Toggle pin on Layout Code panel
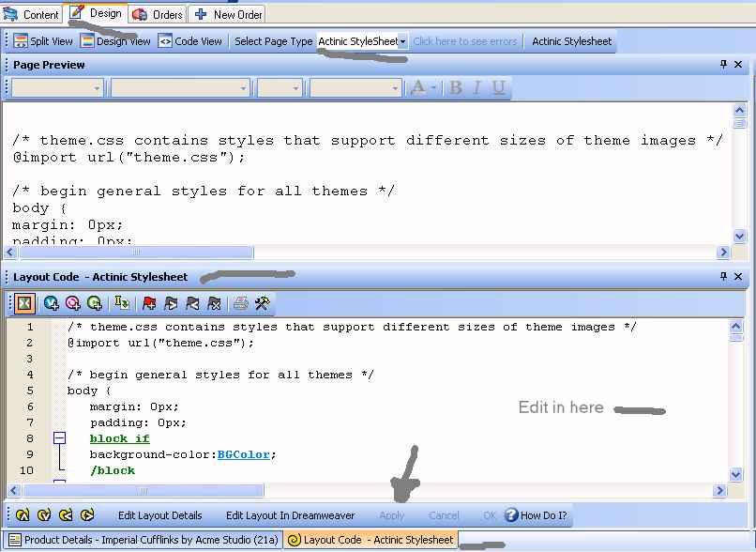This screenshot has width=756, height=552. point(723,277)
